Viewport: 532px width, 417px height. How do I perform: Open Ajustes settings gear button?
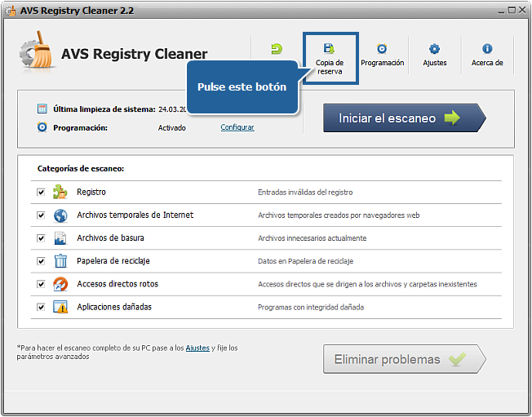(435, 55)
